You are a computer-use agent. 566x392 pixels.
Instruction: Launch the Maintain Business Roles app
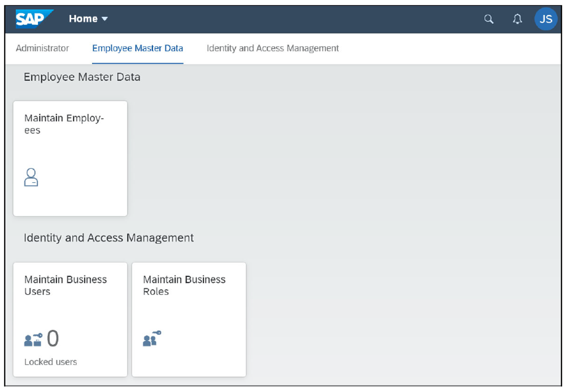[x=189, y=319]
